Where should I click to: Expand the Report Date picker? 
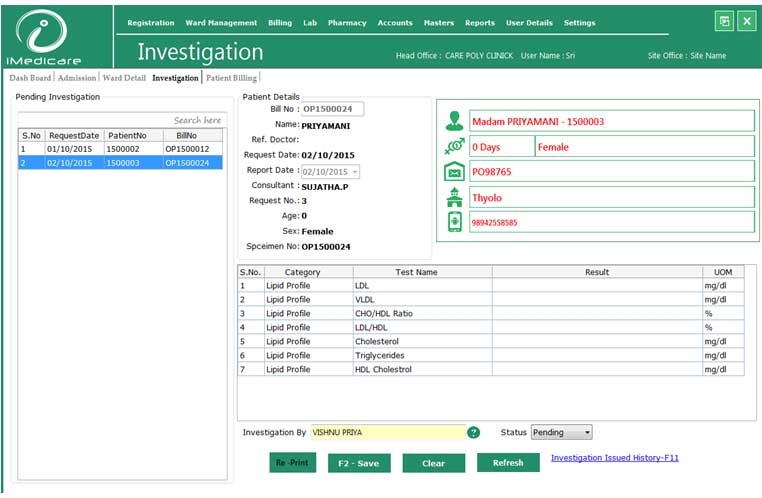pyautogui.click(x=354, y=171)
